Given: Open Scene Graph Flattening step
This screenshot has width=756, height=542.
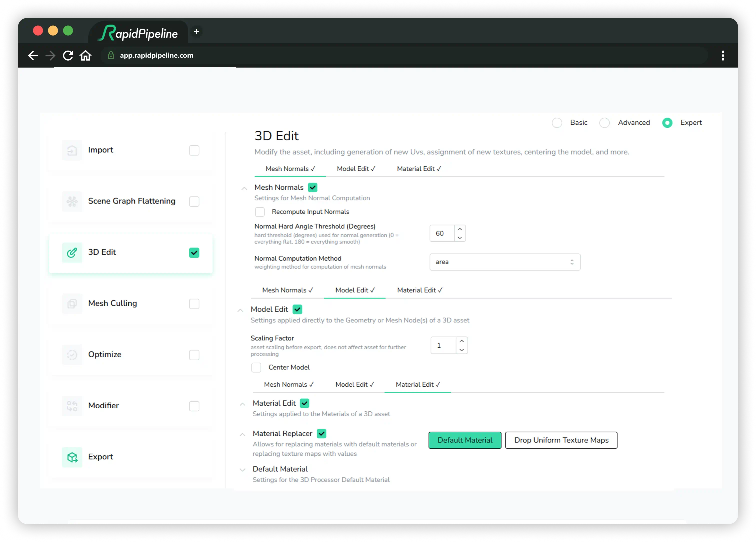Looking at the screenshot, I should coord(130,202).
